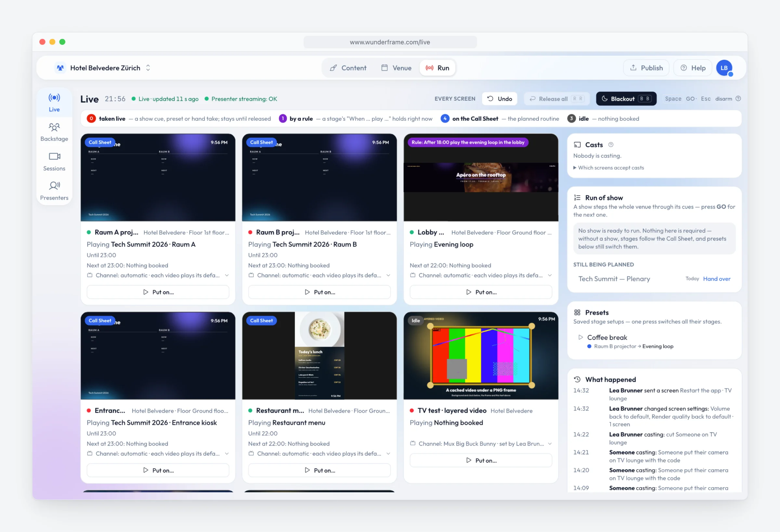Open Backstage from the sidebar
The height and width of the screenshot is (532, 780).
coord(54,132)
